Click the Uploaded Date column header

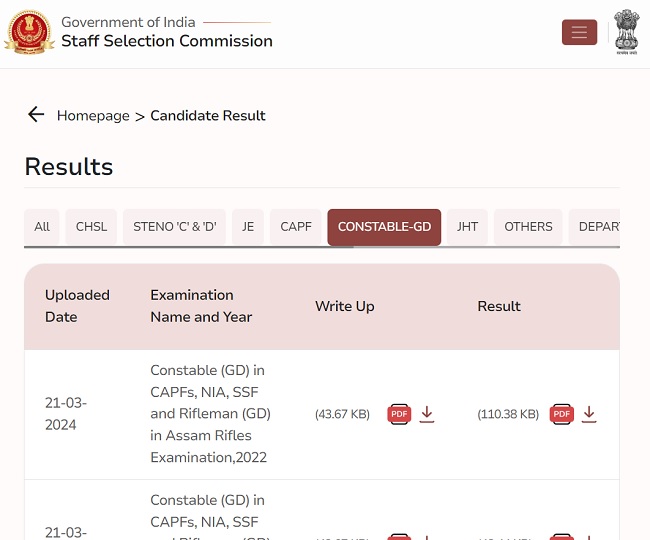tap(77, 306)
